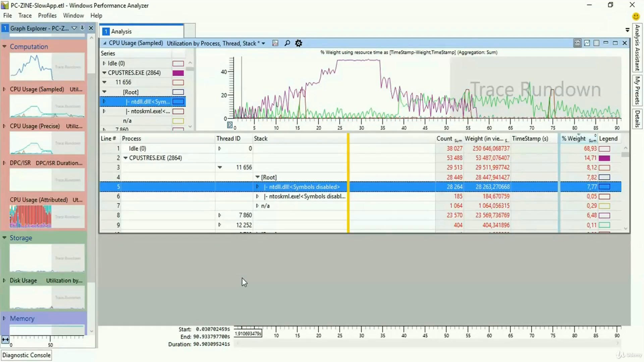The height and width of the screenshot is (362, 644).
Task: Expand Disk Usage in Graph Explorer
Action: click(x=4, y=281)
